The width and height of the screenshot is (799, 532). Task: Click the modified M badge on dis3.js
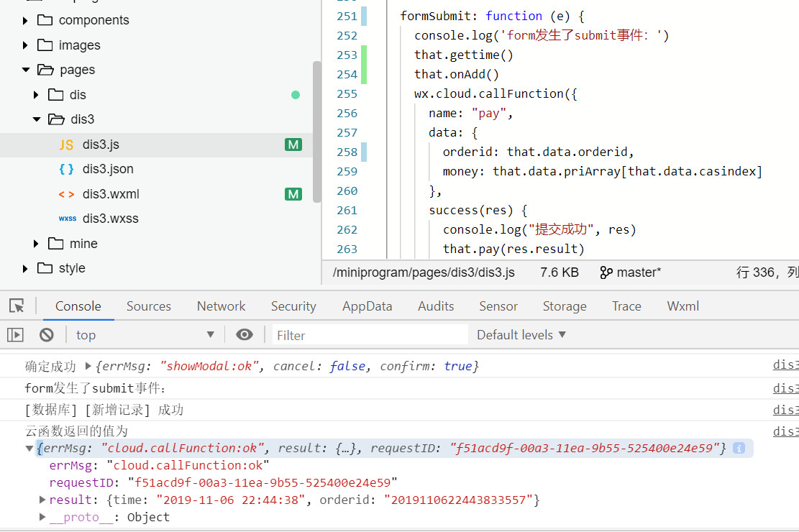293,145
